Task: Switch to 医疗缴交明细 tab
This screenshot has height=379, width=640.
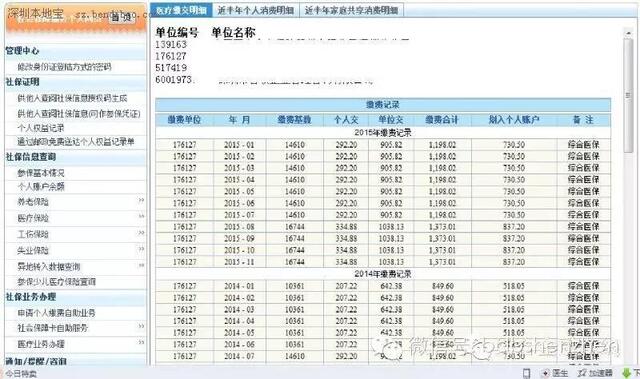Action: [181, 10]
